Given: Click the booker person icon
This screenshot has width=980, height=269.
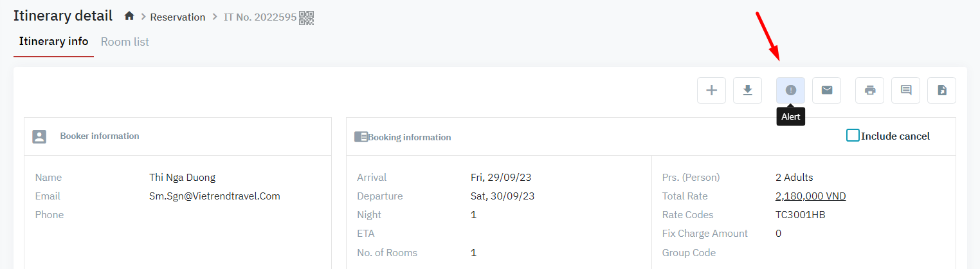Looking at the screenshot, I should [x=39, y=136].
